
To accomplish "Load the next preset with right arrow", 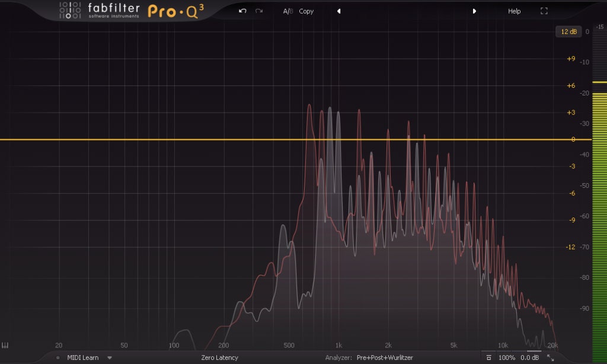I will pyautogui.click(x=474, y=11).
